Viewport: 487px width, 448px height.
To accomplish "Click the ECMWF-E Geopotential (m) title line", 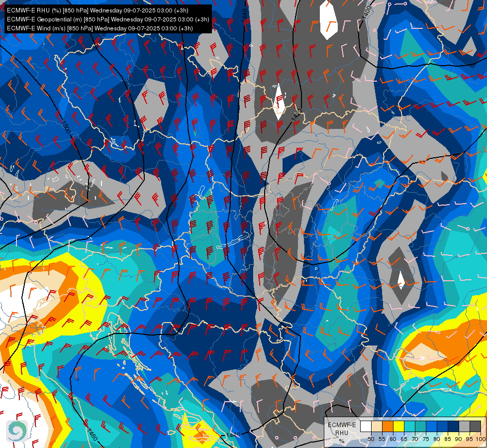I will (108, 19).
